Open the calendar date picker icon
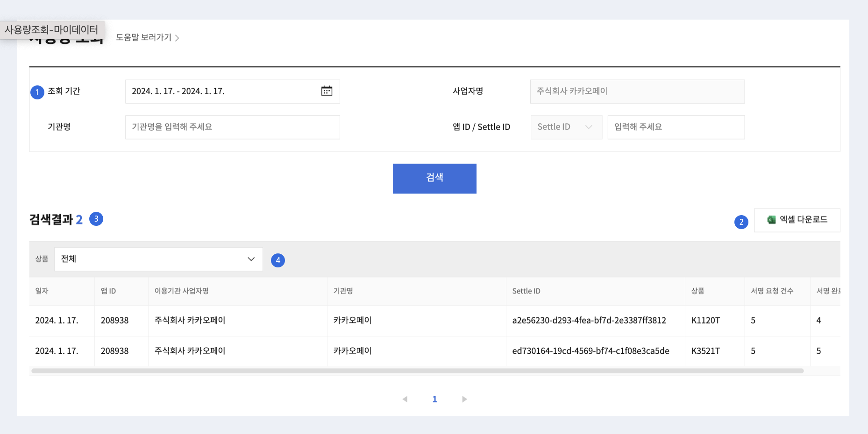Image resolution: width=868 pixels, height=434 pixels. (327, 91)
